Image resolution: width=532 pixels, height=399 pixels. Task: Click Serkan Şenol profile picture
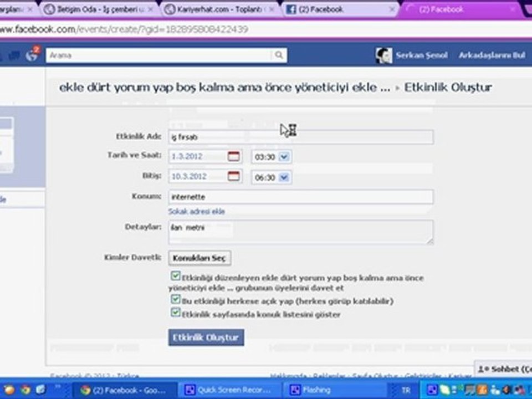383,55
